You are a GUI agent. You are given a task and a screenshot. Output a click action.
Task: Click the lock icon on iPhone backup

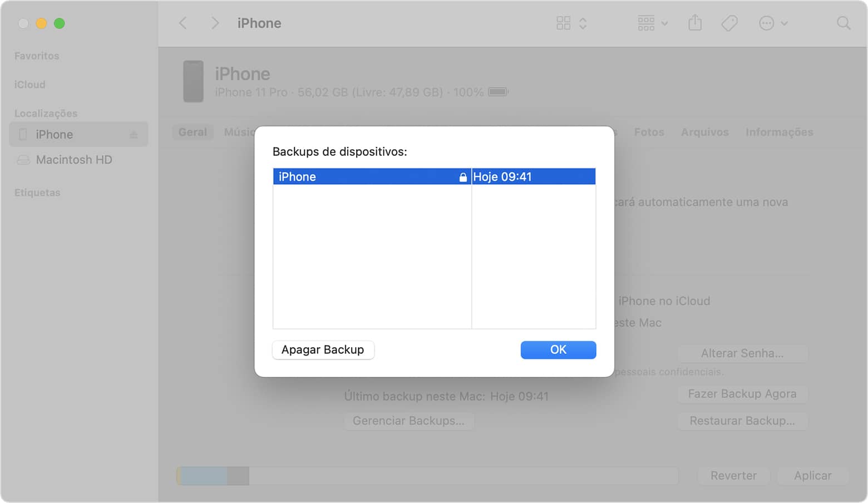[463, 177]
